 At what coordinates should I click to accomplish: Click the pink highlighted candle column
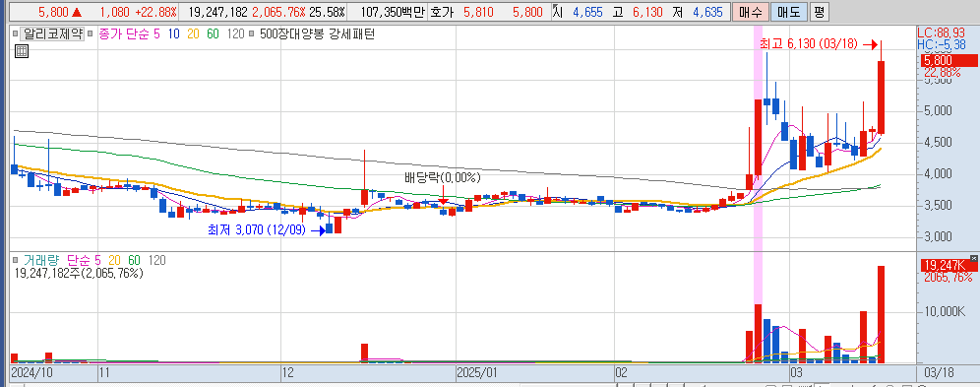pyautogui.click(x=758, y=194)
